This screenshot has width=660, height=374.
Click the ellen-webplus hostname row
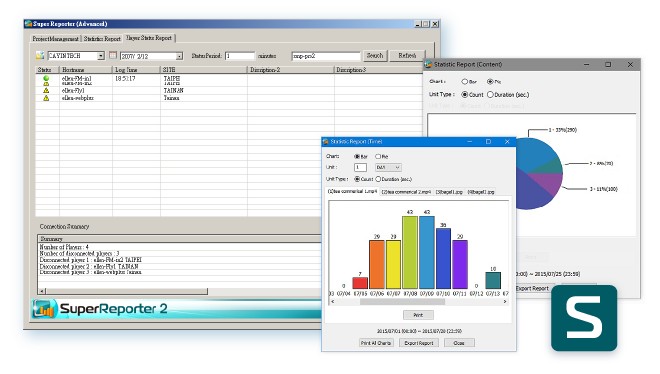point(77,98)
